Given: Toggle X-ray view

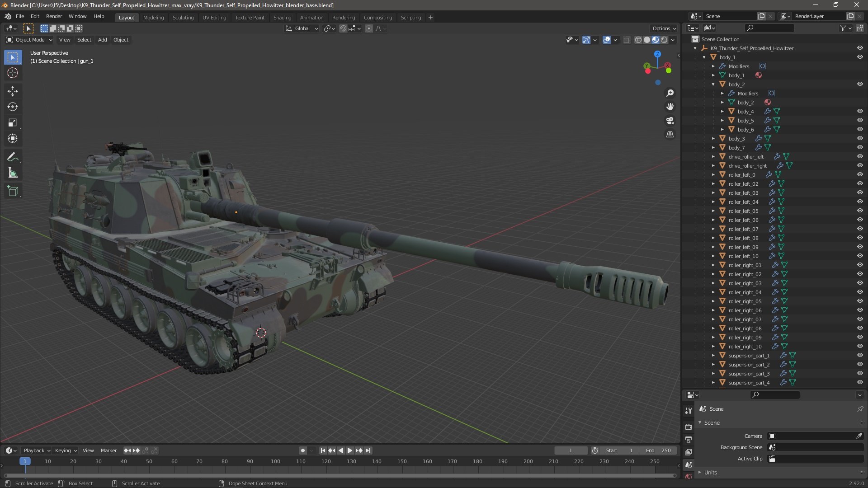Looking at the screenshot, I should click(x=627, y=40).
